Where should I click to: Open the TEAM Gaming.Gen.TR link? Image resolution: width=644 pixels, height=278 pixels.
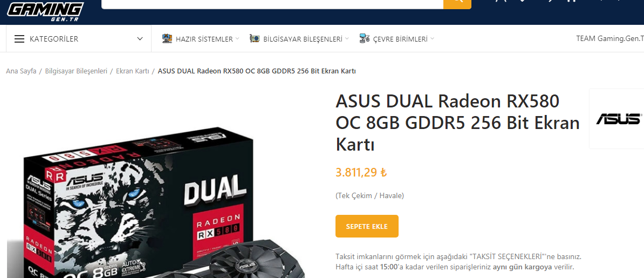point(610,39)
